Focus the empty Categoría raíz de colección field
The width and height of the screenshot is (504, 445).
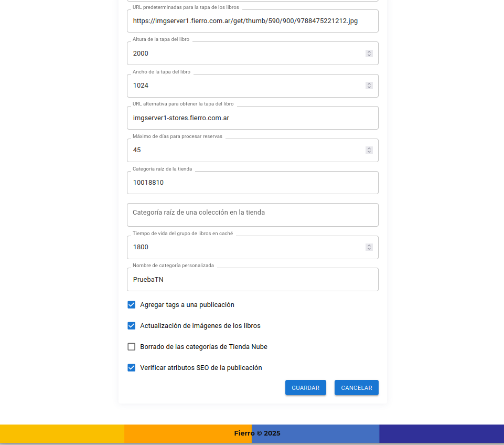point(252,215)
